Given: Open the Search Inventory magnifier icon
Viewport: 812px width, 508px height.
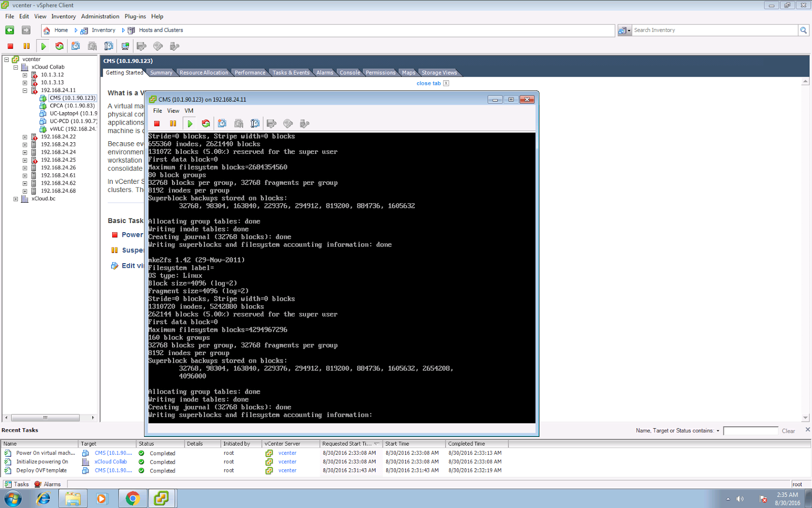Looking at the screenshot, I should [804, 30].
